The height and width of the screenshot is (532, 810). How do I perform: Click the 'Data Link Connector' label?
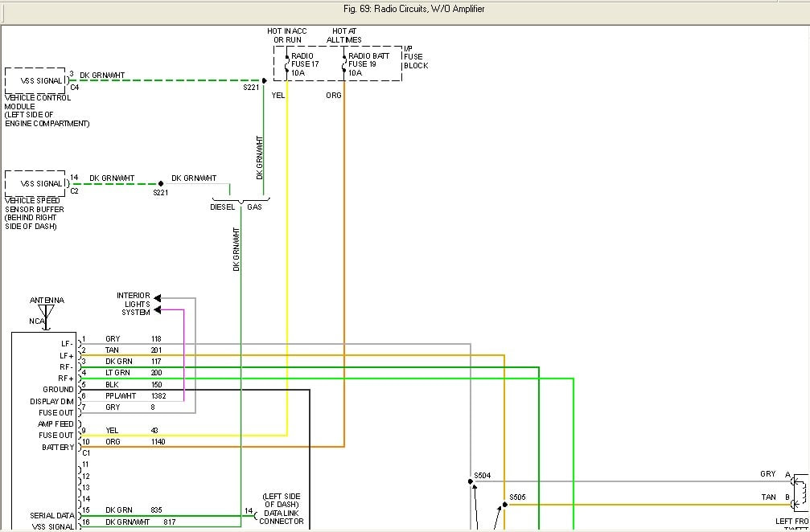click(282, 516)
